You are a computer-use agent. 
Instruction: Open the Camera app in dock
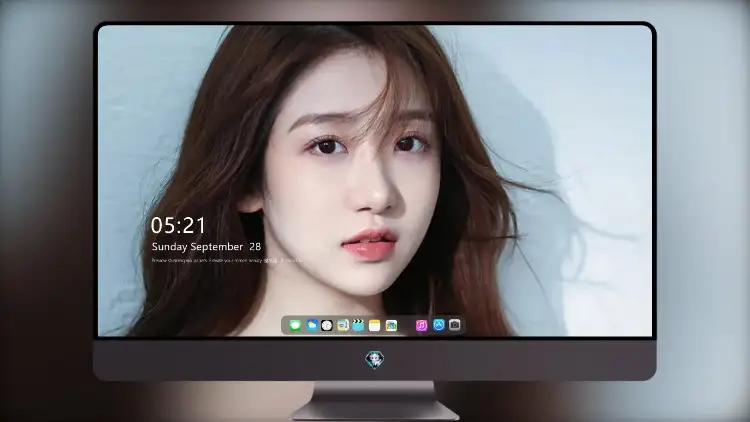pyautogui.click(x=454, y=325)
